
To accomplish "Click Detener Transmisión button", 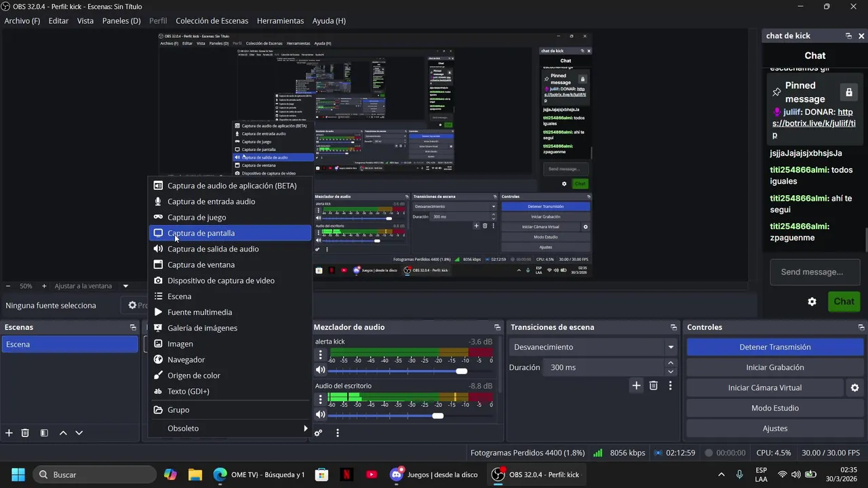I will click(x=774, y=347).
